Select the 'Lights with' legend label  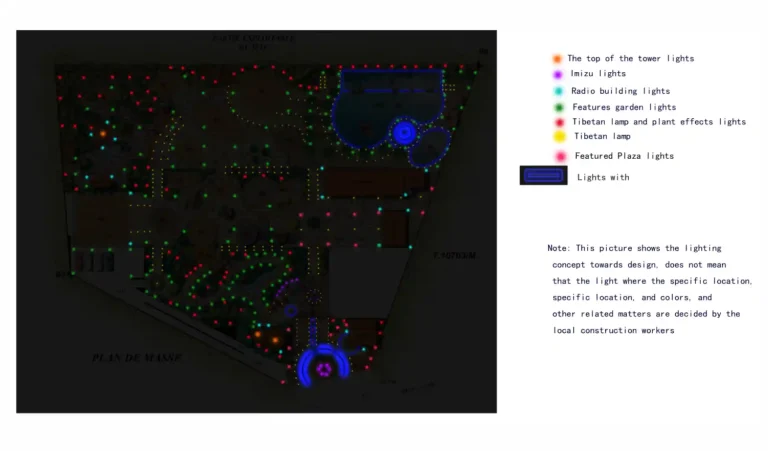point(603,177)
